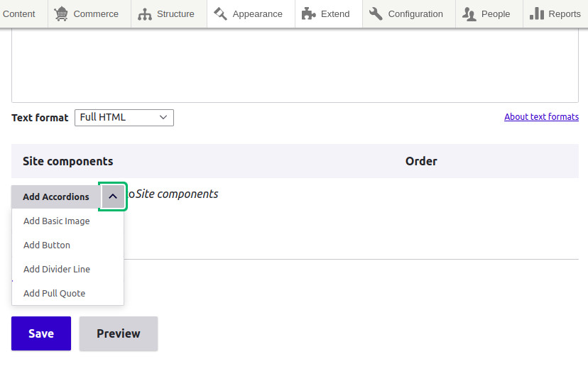Click the Site components column header

click(68, 161)
